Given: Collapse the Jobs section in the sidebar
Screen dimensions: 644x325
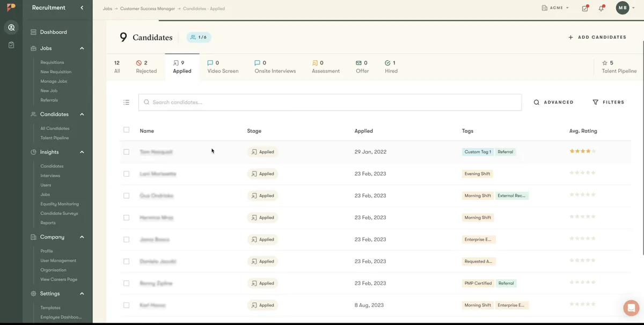Looking at the screenshot, I should pyautogui.click(x=82, y=48).
